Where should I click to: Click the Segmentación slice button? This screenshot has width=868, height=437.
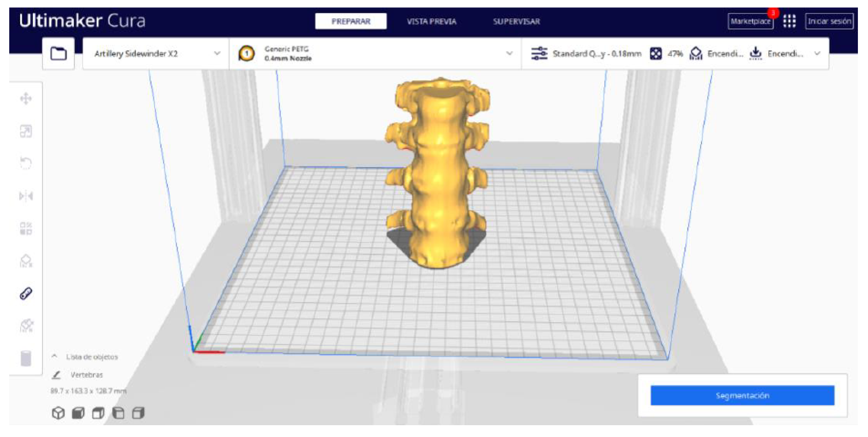click(x=742, y=395)
